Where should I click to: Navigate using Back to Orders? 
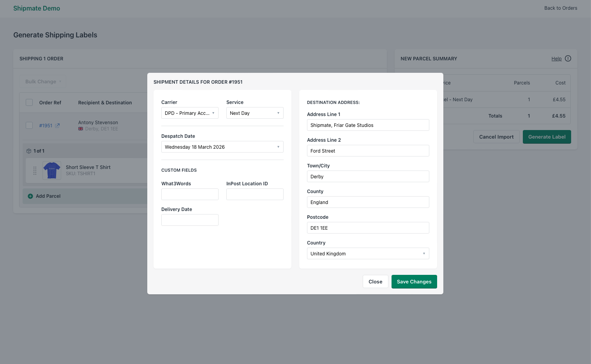[x=561, y=8]
